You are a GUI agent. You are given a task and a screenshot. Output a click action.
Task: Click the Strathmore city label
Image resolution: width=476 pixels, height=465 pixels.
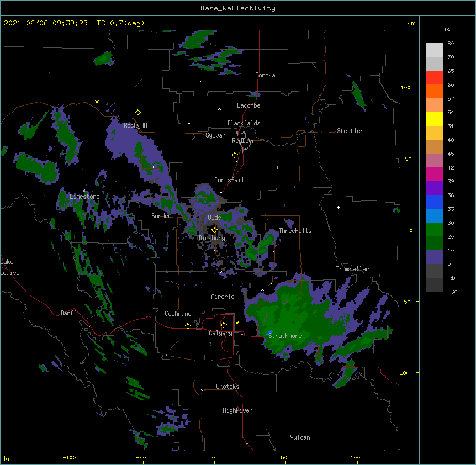click(x=285, y=336)
